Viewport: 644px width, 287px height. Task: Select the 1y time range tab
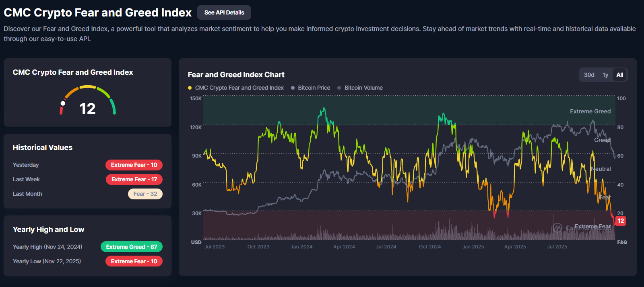605,75
